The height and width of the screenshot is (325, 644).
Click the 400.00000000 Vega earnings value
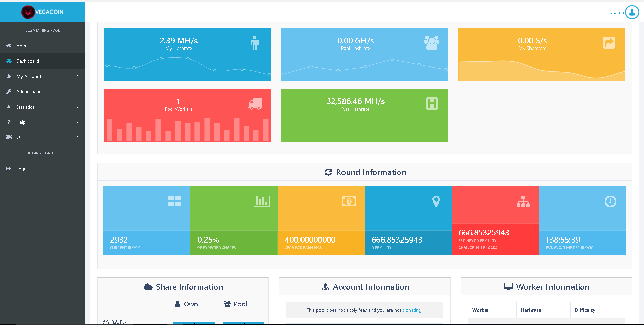tap(310, 240)
